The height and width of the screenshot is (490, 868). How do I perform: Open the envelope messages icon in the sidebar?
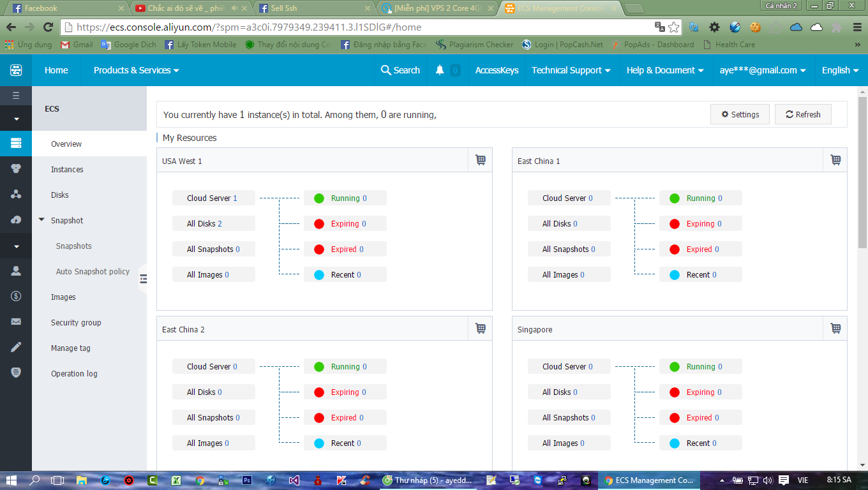click(x=16, y=322)
